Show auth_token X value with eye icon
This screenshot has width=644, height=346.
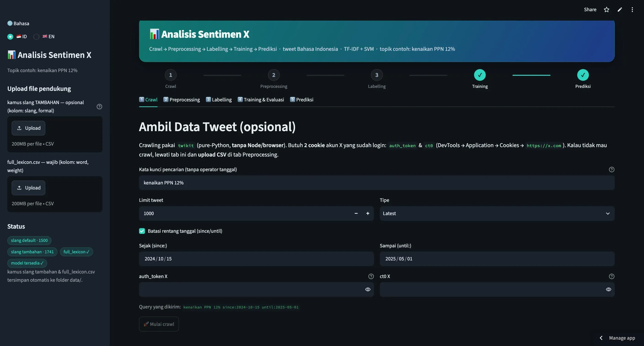(368, 289)
